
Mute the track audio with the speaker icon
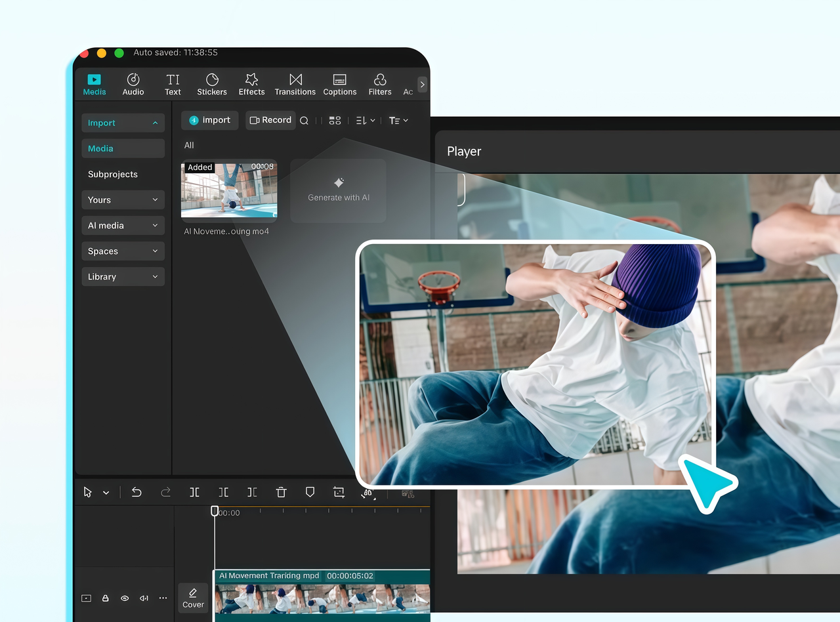144,598
